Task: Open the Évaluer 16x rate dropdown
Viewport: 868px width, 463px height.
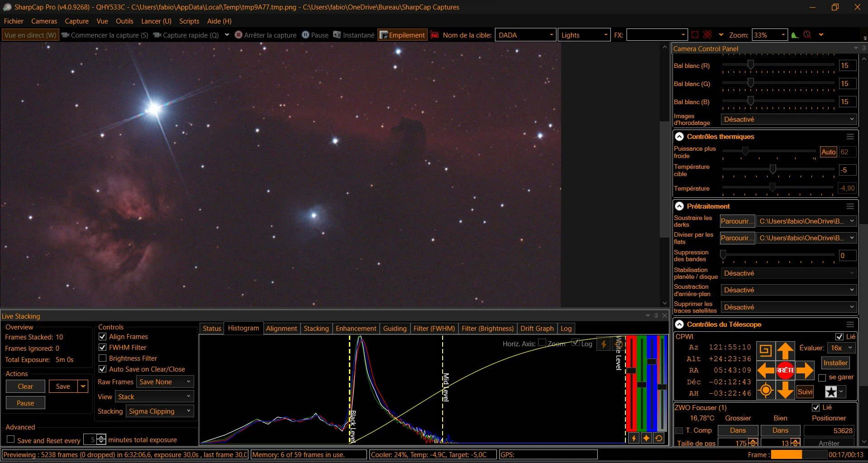Action: point(841,348)
